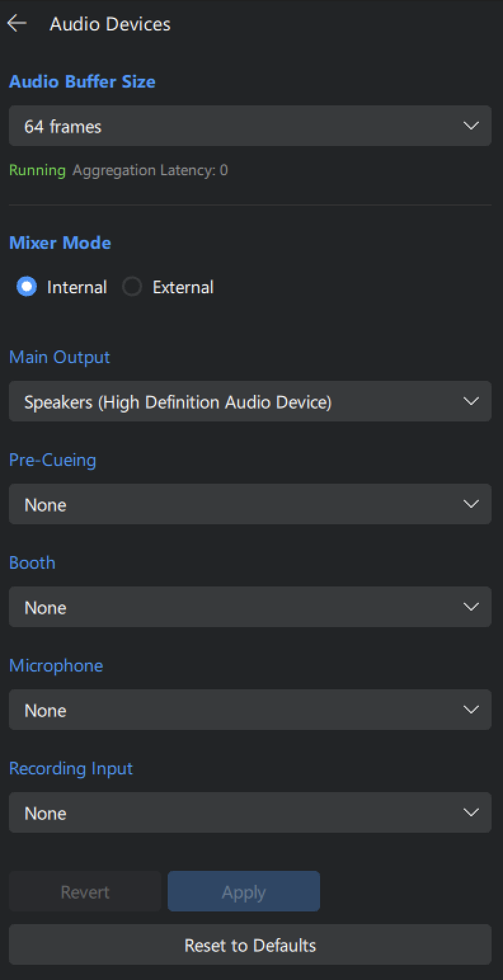Click the chevron on the Booth dropdown

click(471, 606)
